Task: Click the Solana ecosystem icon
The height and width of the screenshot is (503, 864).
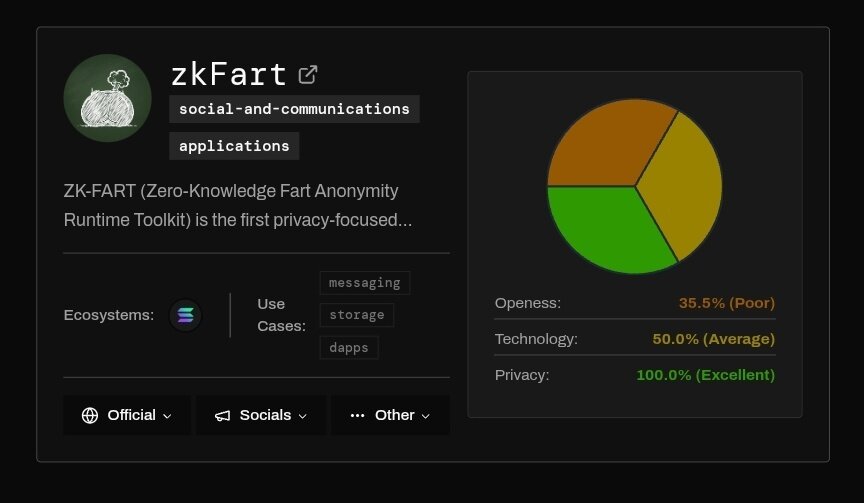Action: coord(185,315)
